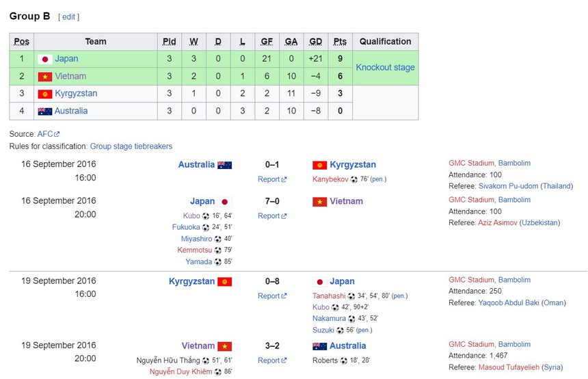Click the goal icon beside Miyashiro
The image size is (588, 379).
pyautogui.click(x=218, y=239)
